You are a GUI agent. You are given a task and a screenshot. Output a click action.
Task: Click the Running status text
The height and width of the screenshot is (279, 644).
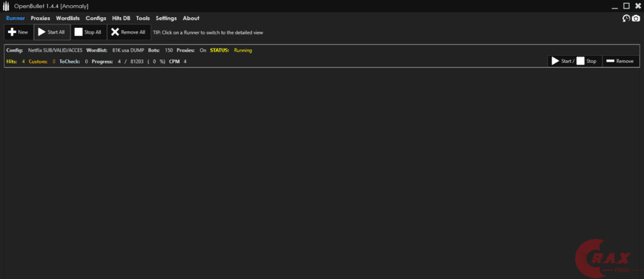click(243, 51)
